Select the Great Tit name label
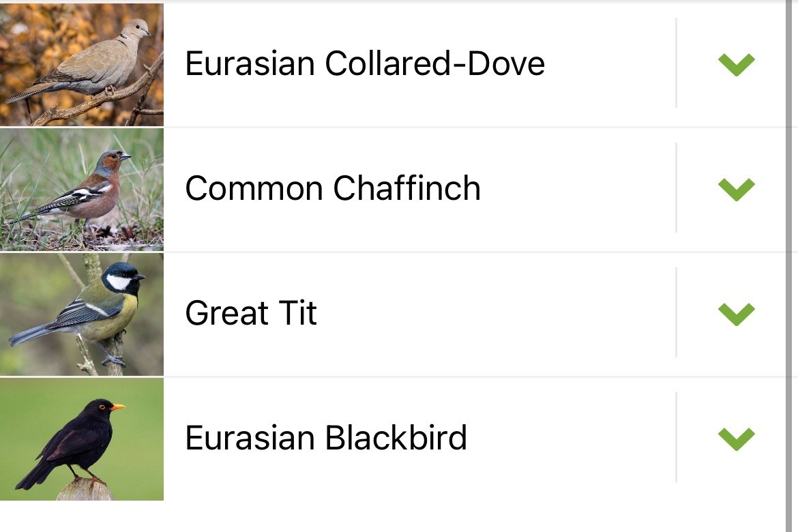 pos(251,312)
